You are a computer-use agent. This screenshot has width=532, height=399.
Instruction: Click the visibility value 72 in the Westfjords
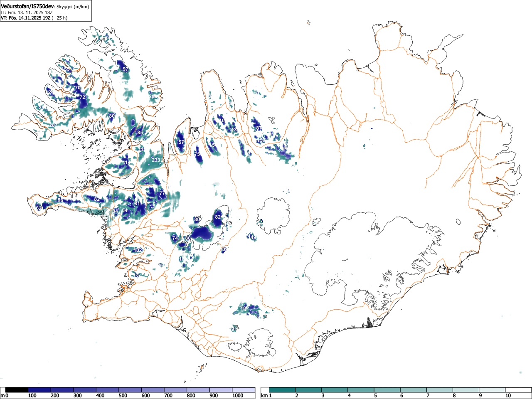pos(82,97)
